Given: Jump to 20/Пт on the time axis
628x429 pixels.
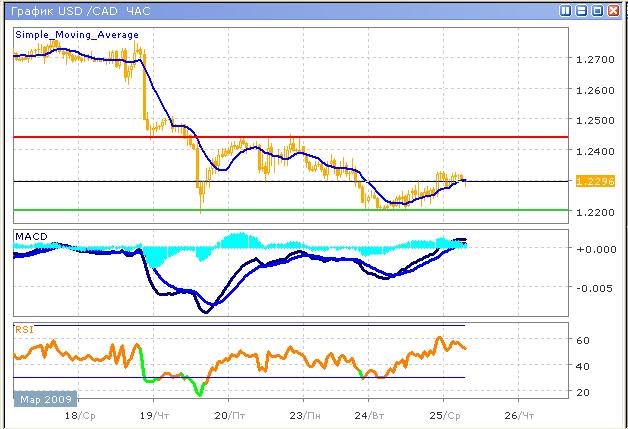Looking at the screenshot, I should click(229, 413).
